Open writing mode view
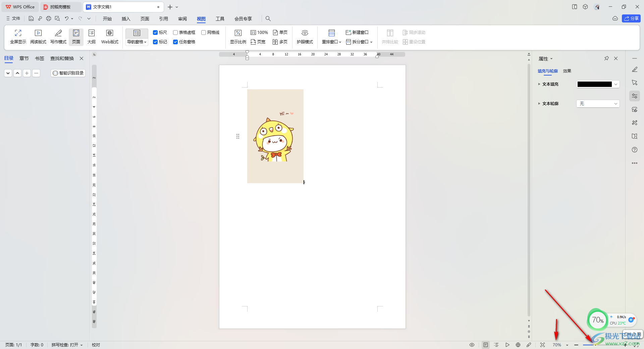The height and width of the screenshot is (349, 644). tap(58, 37)
